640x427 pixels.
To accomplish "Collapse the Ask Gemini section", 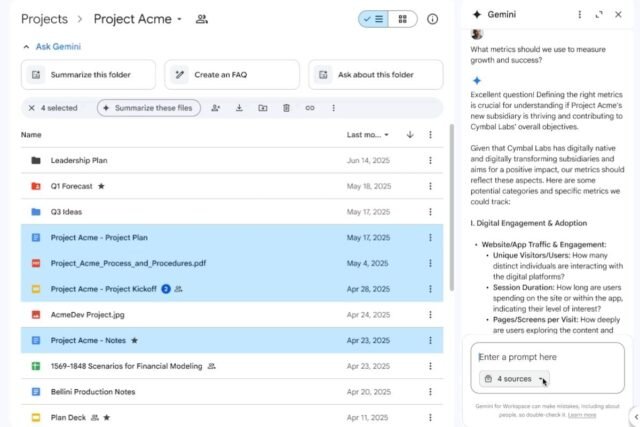I will 26,47.
